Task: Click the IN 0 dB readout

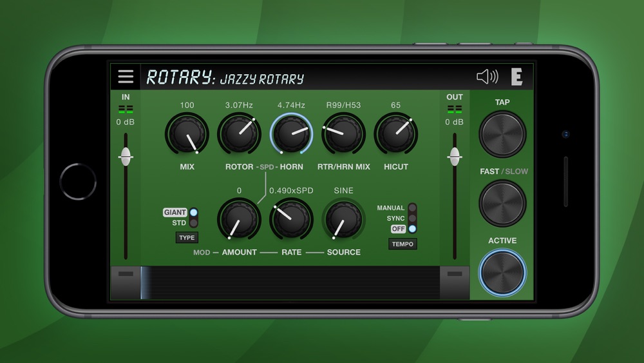Action: tap(126, 122)
